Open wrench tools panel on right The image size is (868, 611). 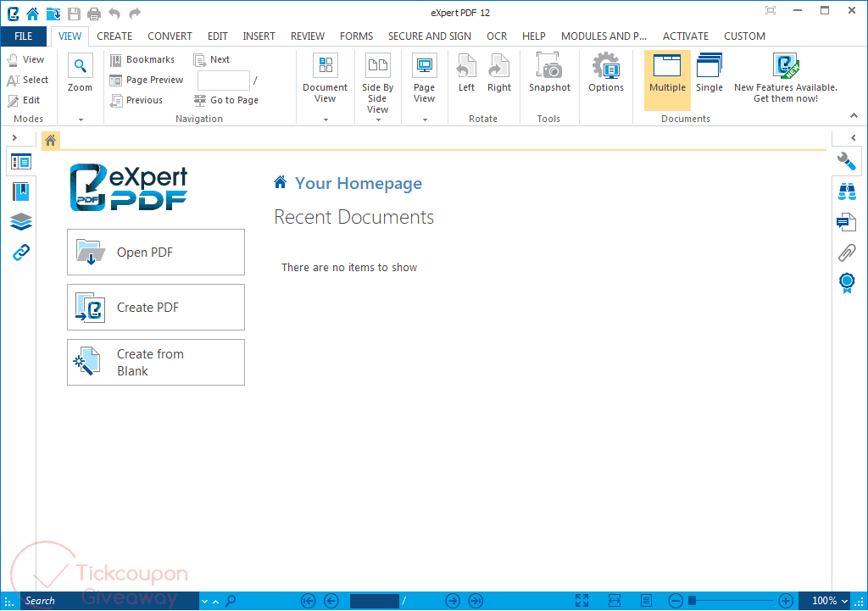847,161
